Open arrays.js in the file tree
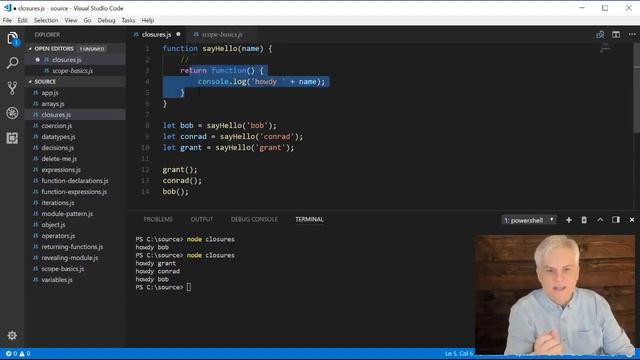The width and height of the screenshot is (640, 360). click(x=76, y=104)
